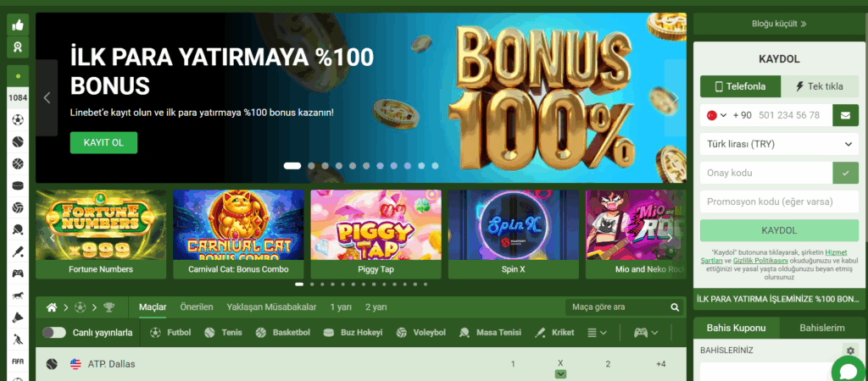Expand the more sports list dropdown

tap(597, 333)
